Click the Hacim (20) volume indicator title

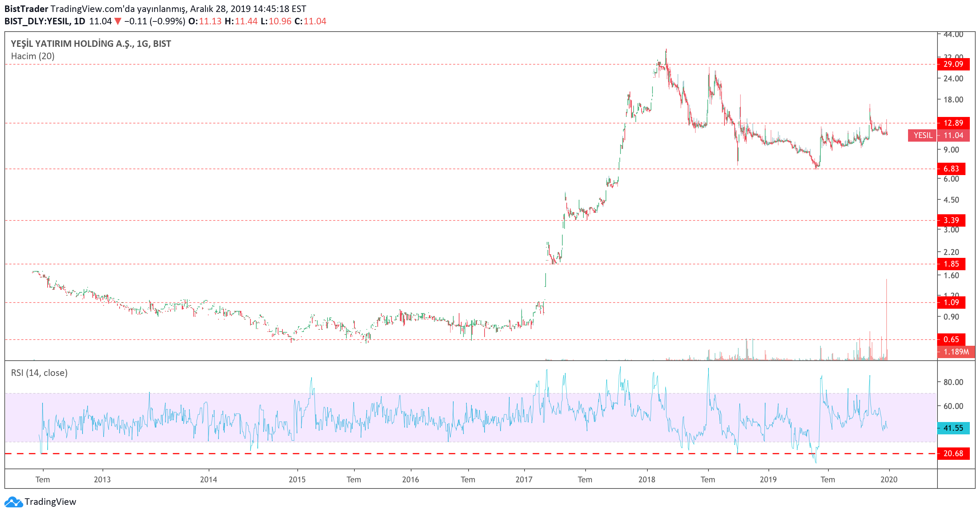point(33,56)
